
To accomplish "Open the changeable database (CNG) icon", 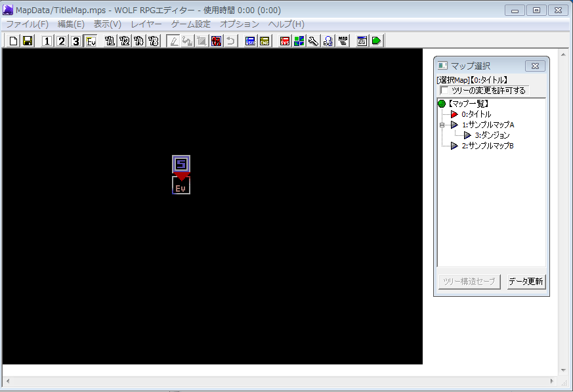I will [265, 41].
